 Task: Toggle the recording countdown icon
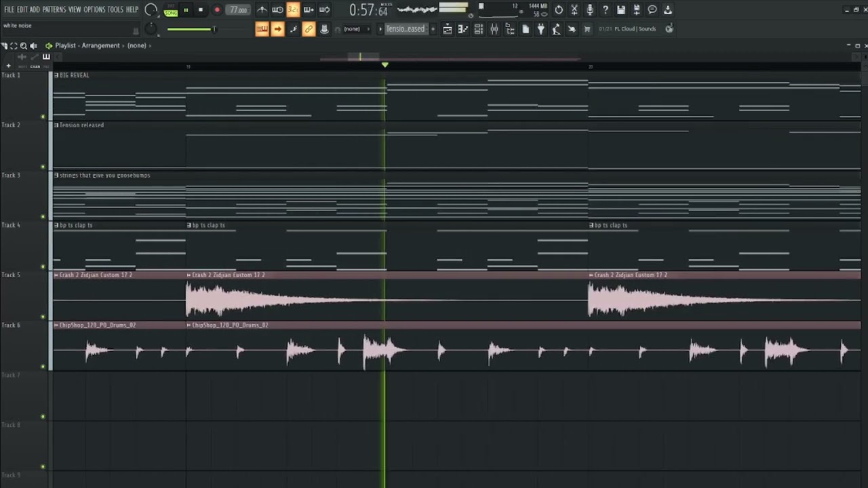click(293, 9)
